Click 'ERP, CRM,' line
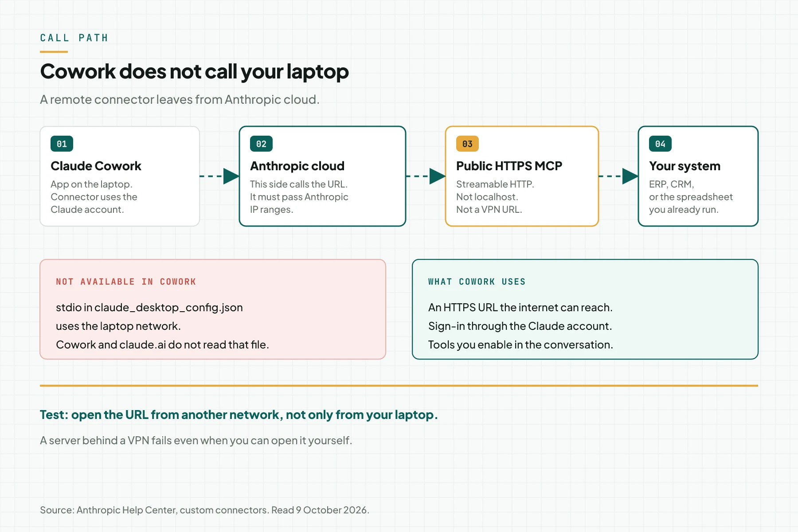798x532 pixels. pos(671,184)
